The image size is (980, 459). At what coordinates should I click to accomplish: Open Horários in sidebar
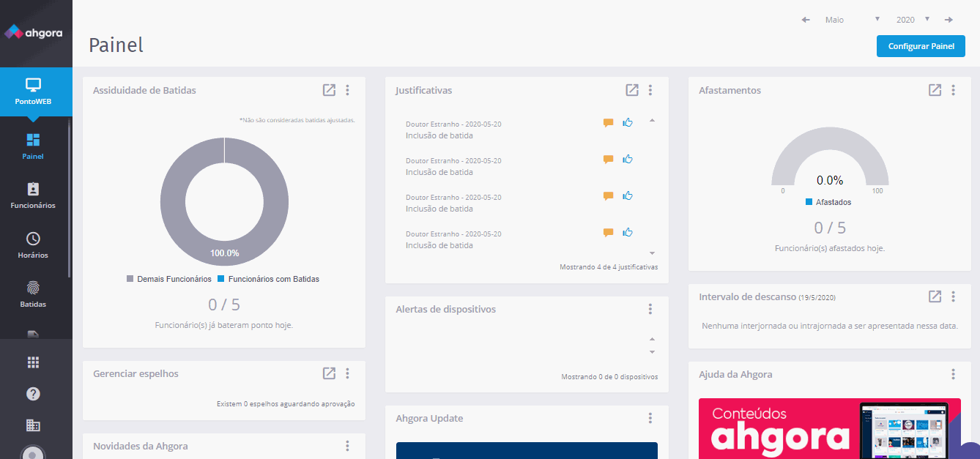(x=33, y=245)
